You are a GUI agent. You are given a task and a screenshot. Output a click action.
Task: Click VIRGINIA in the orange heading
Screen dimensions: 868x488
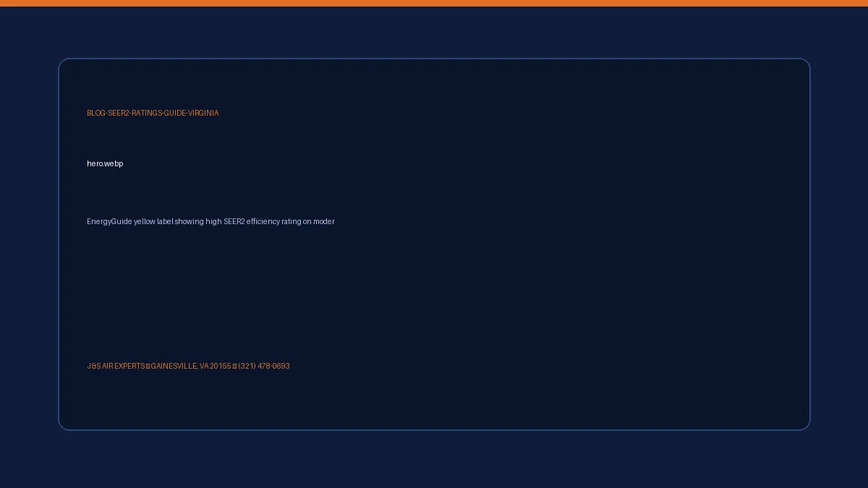203,114
